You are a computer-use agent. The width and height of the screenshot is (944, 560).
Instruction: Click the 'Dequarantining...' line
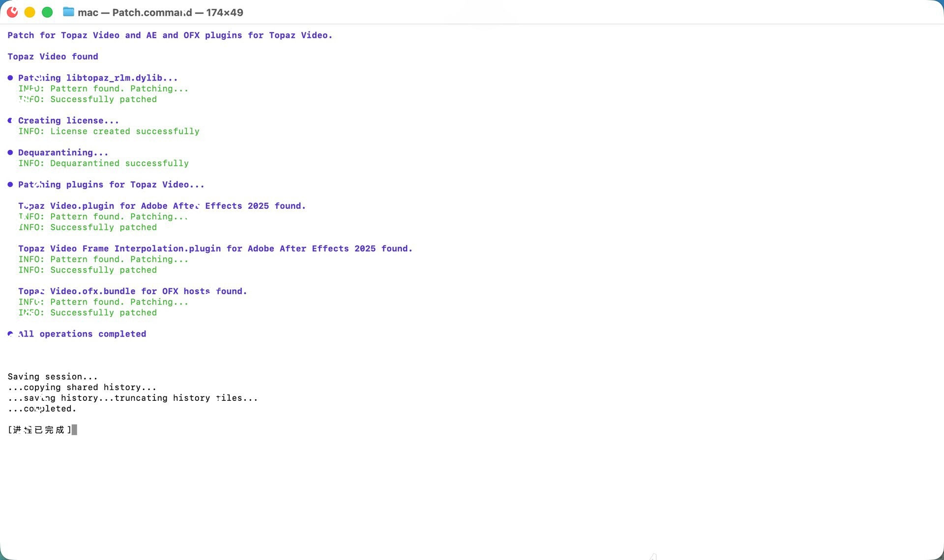[x=63, y=152]
